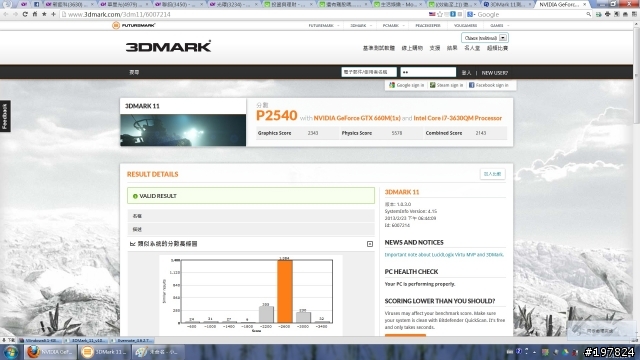
Task: Click the bookmark star beside the home icon
Action: 44,14
